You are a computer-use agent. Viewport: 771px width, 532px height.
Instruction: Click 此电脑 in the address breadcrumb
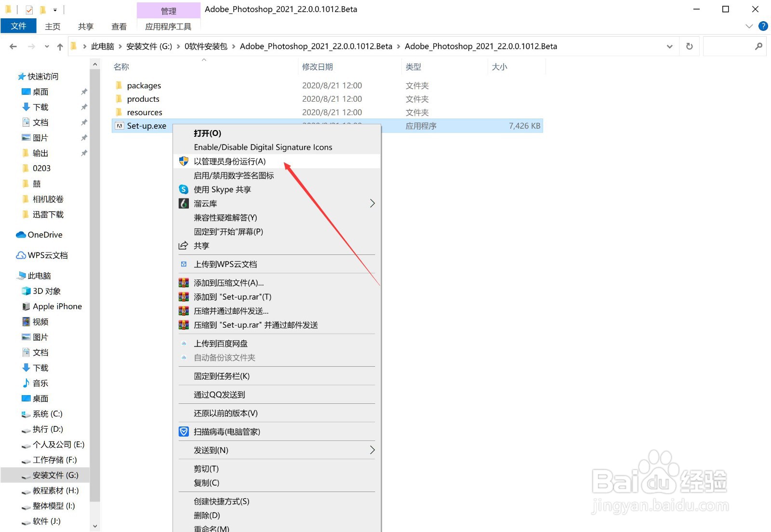[x=102, y=46]
